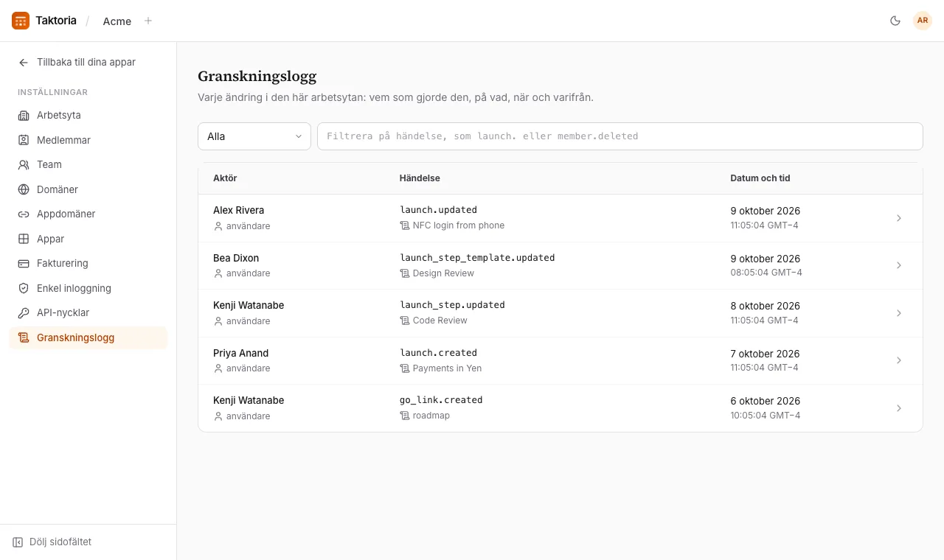Focus the event filter input field
This screenshot has width=944, height=560.
coord(620,136)
